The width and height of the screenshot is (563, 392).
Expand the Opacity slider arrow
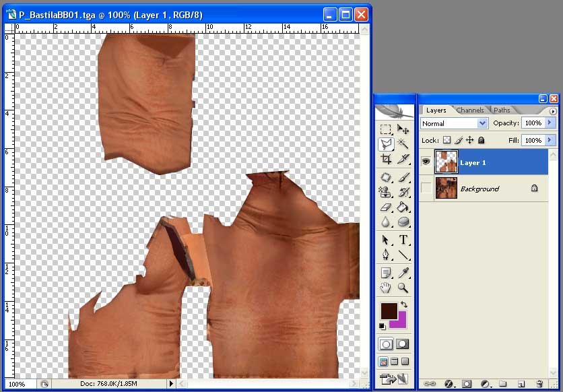click(x=550, y=123)
